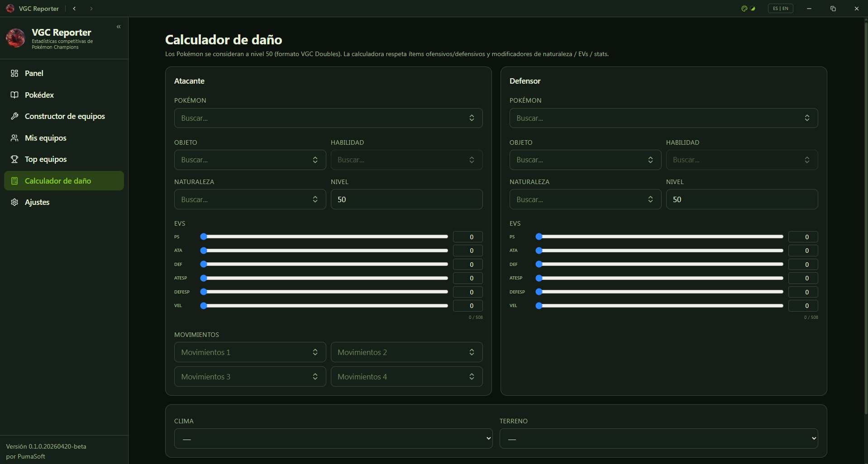Screen dimensions: 868x464
Task: Restore the VGC Reporter window size
Action: (x=833, y=9)
